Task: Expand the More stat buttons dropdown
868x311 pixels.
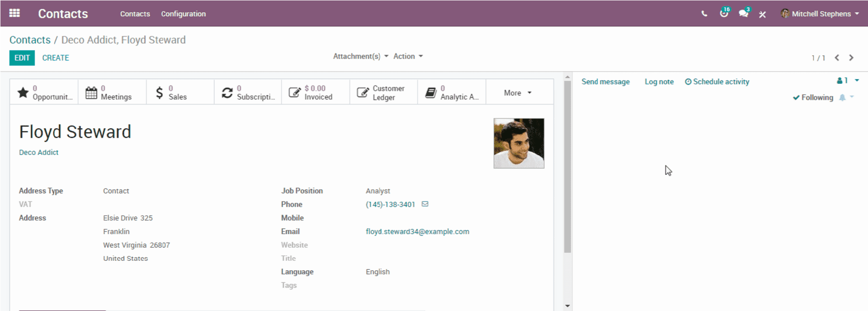Action: coord(518,92)
